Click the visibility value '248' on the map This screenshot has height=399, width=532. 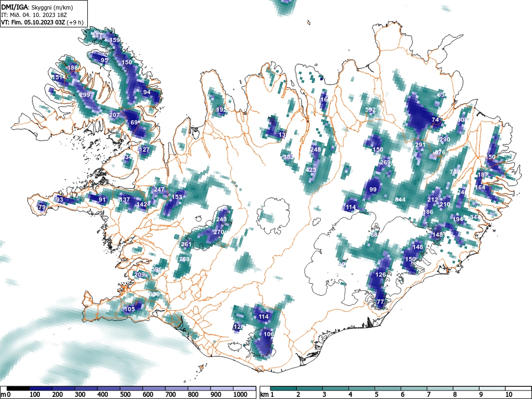(315, 149)
